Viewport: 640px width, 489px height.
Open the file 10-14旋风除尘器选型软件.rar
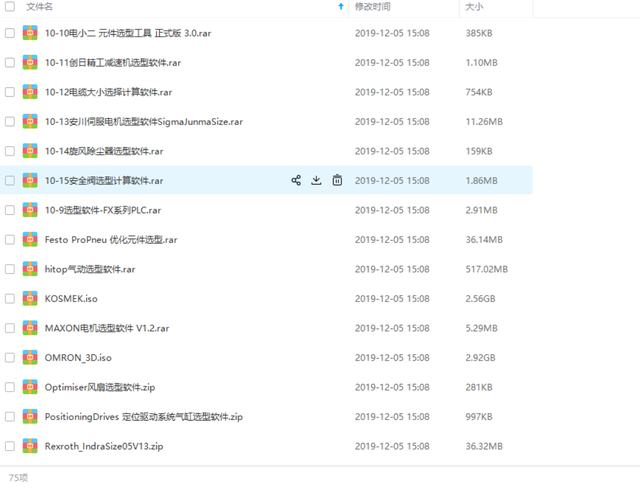coord(104,151)
